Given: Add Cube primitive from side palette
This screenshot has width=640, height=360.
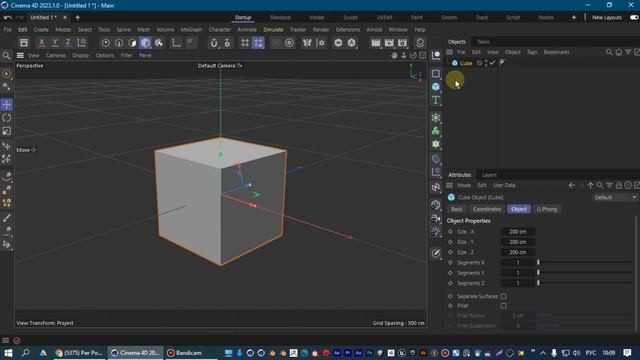Looking at the screenshot, I should (x=436, y=87).
